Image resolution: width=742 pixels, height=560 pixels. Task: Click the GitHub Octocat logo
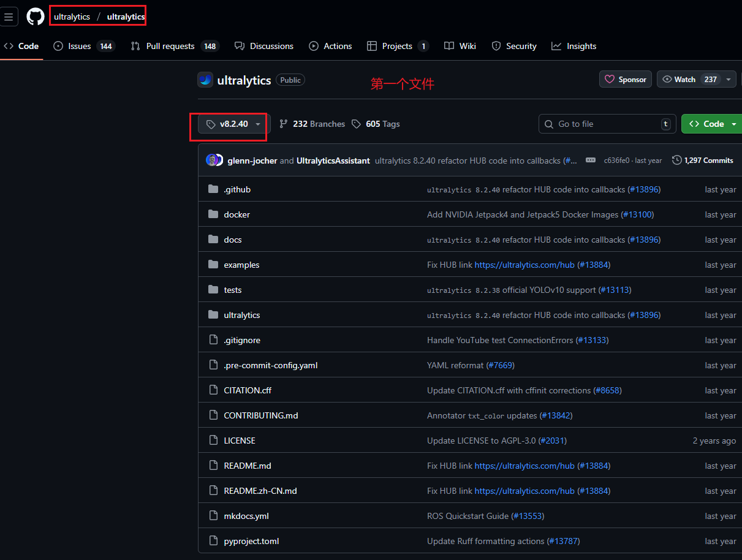[36, 17]
